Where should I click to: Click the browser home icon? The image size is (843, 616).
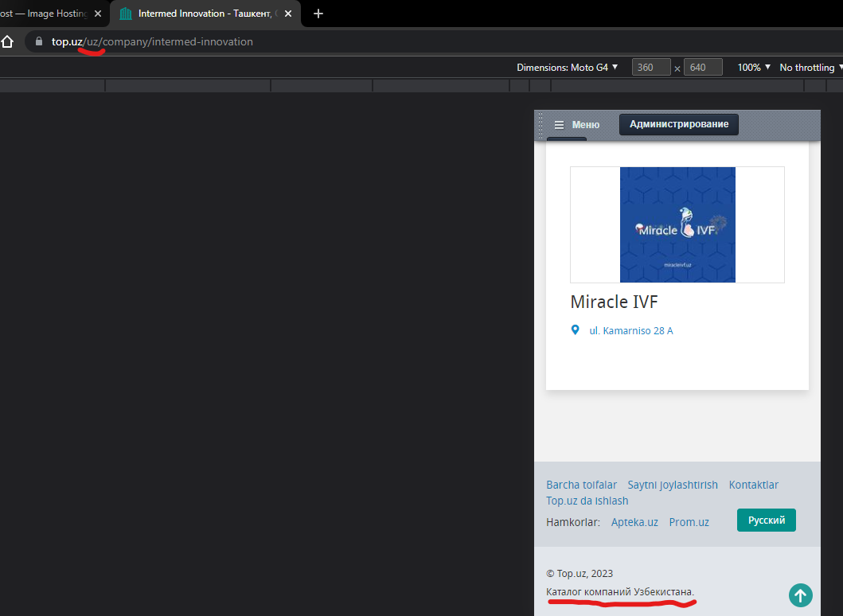pyautogui.click(x=7, y=41)
